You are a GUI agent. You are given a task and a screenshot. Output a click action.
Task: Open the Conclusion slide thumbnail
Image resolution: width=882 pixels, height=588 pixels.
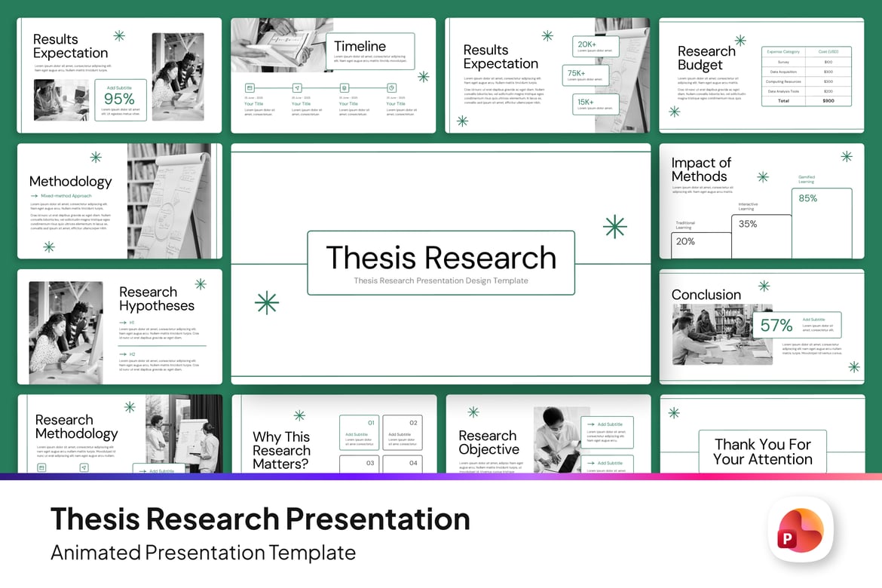coord(761,326)
